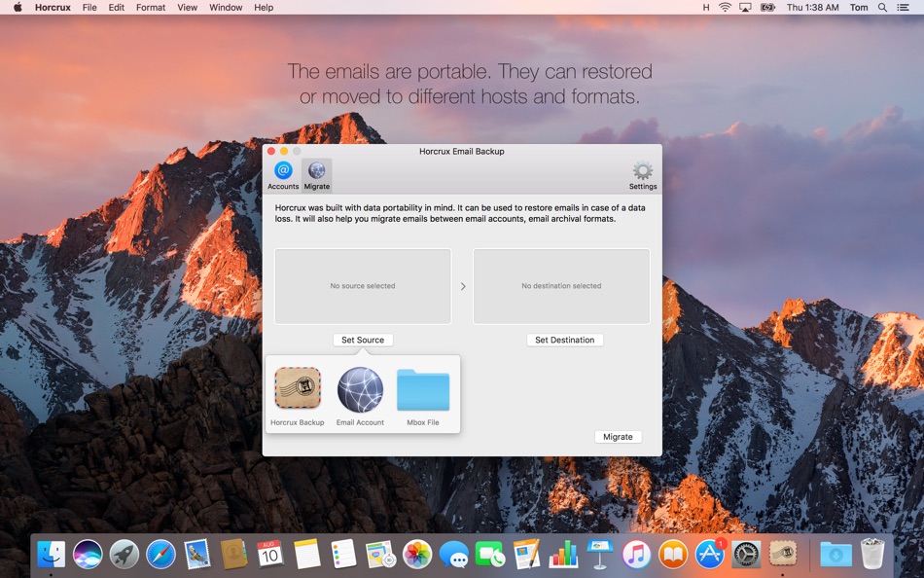Click the Set Destination button
The image size is (924, 578).
click(564, 340)
